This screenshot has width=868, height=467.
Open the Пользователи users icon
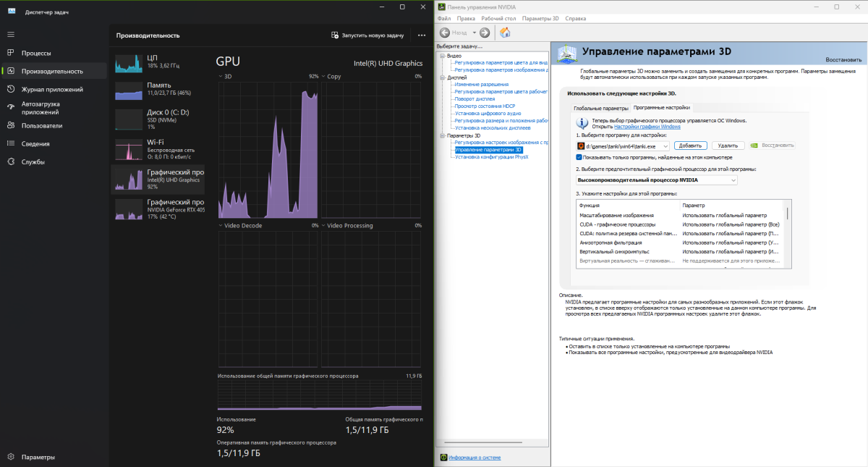coord(11,125)
